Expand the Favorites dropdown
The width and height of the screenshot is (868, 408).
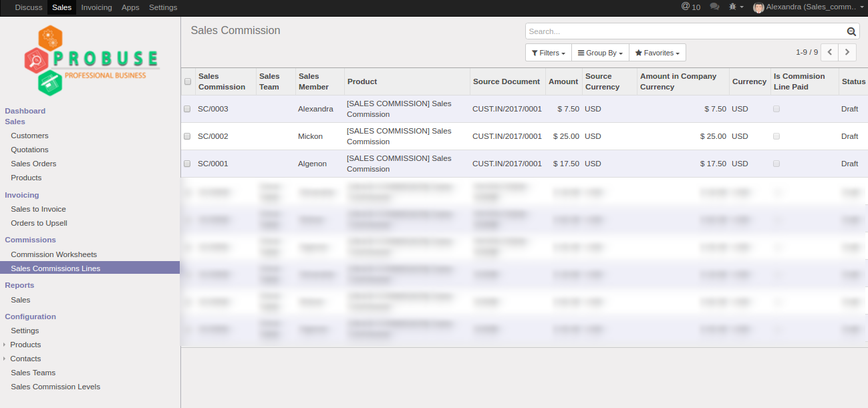[657, 53]
